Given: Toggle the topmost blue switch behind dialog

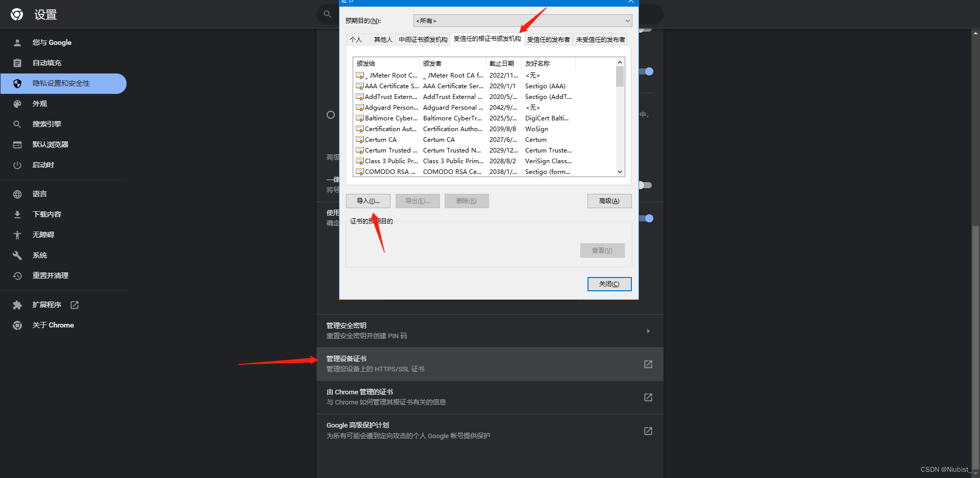Looking at the screenshot, I should pos(647,71).
